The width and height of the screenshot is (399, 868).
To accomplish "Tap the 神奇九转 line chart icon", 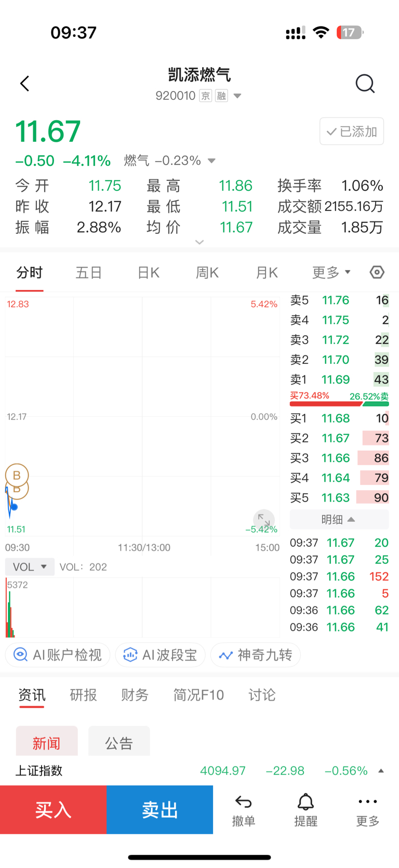I will [x=225, y=655].
